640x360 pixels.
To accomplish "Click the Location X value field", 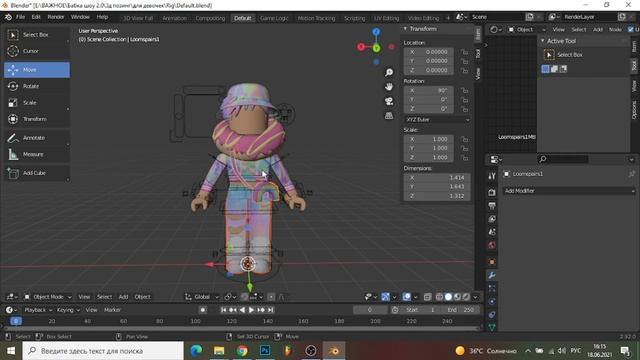I will [429, 52].
